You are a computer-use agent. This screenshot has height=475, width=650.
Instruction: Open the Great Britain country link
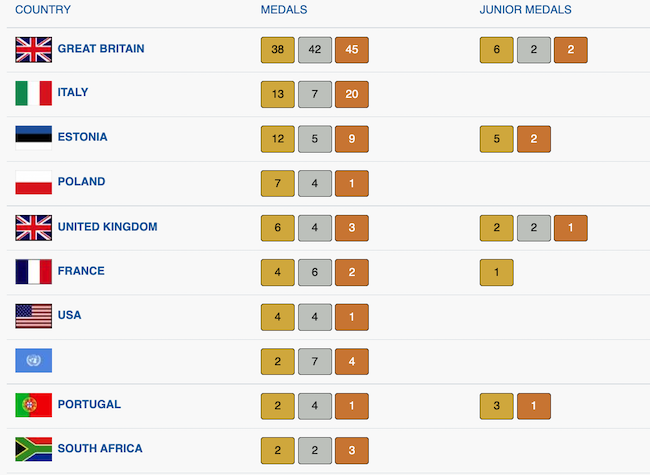click(101, 48)
